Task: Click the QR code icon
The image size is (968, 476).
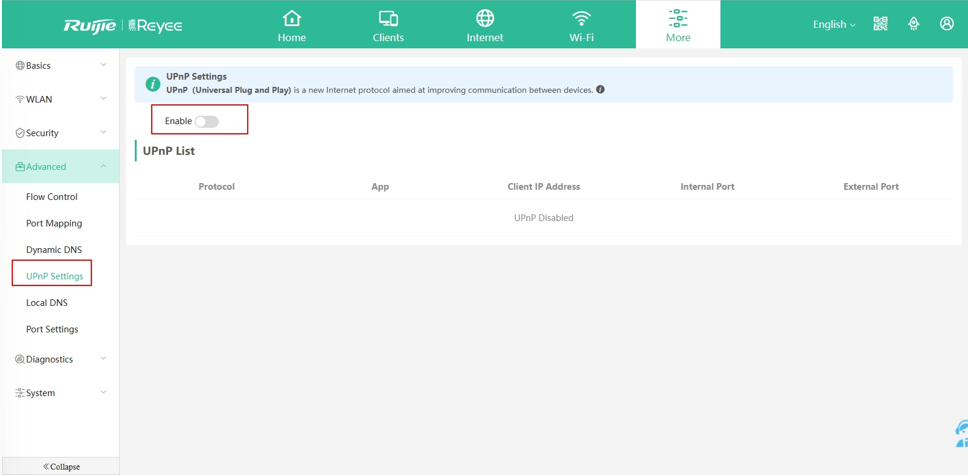Action: (x=880, y=24)
